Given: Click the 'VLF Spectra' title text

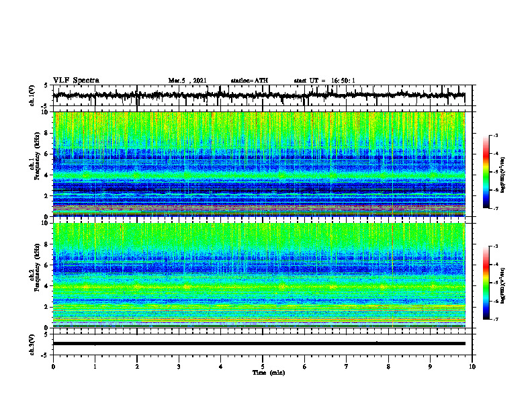Looking at the screenshot, I should 76,81.
